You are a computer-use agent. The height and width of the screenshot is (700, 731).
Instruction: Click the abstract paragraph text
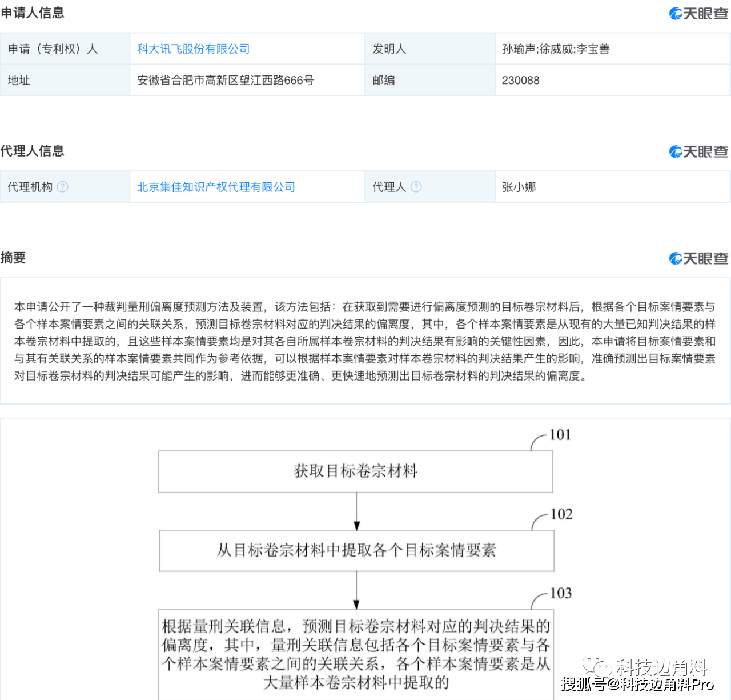(364, 341)
